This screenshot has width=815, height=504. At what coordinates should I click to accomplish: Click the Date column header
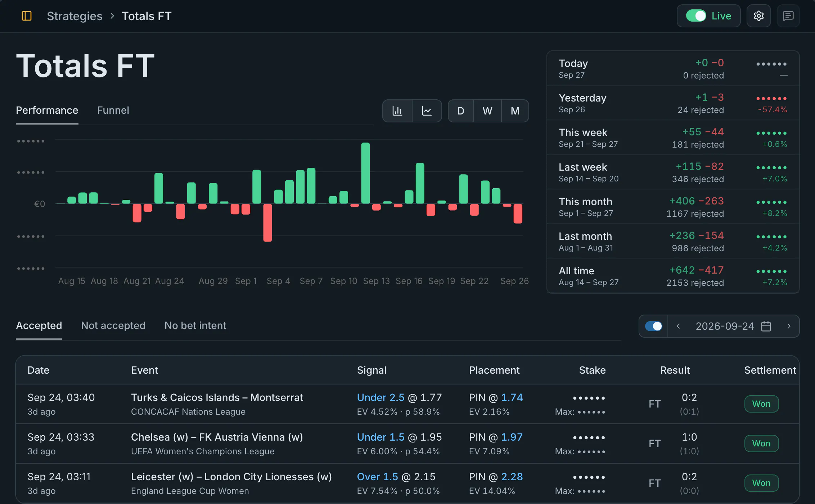pos(38,370)
